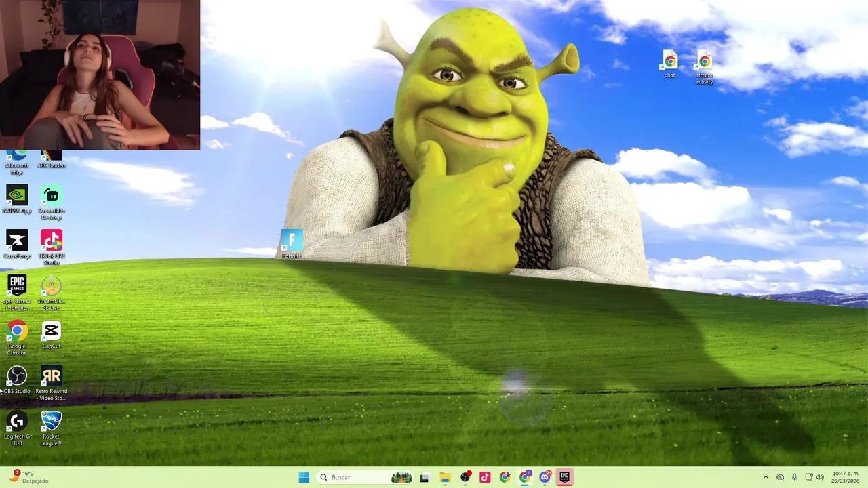Select the OBS Studio desktop icon

click(x=17, y=380)
